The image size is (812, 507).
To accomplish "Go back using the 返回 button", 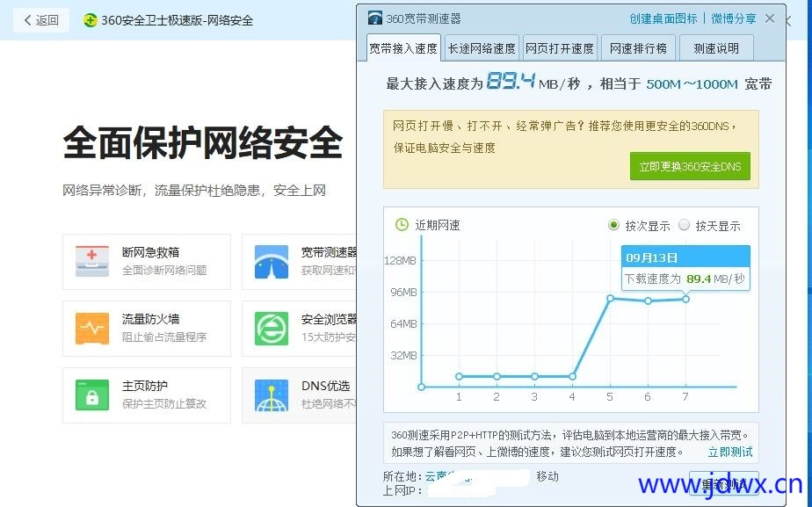I will (x=41, y=20).
